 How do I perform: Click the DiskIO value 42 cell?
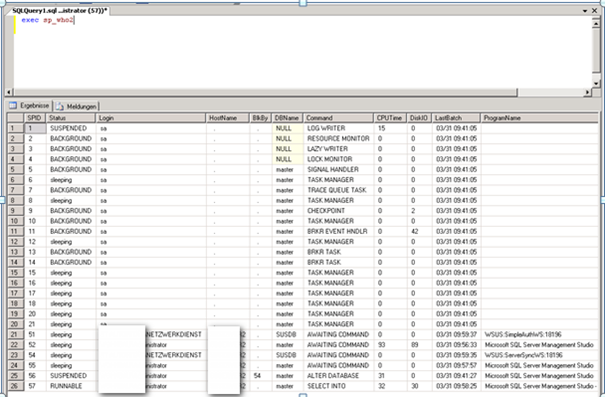[x=419, y=231]
